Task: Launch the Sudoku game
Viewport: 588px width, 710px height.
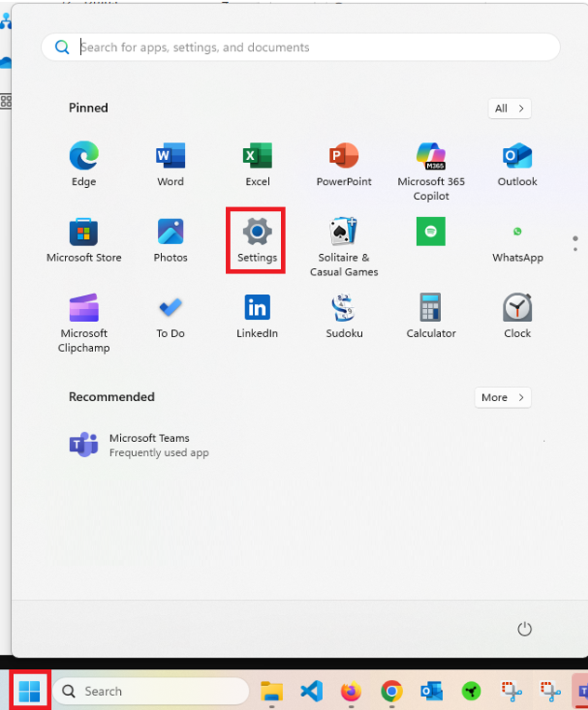Action: [344, 316]
